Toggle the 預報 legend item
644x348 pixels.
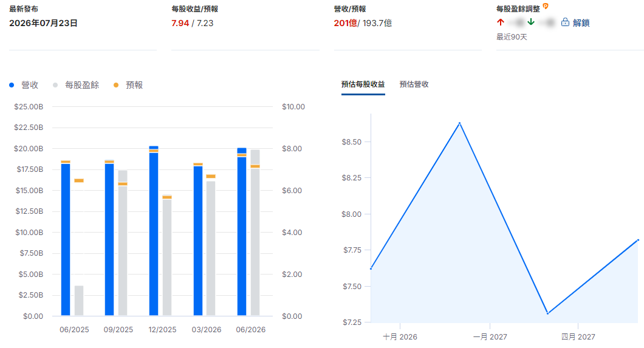(x=128, y=85)
